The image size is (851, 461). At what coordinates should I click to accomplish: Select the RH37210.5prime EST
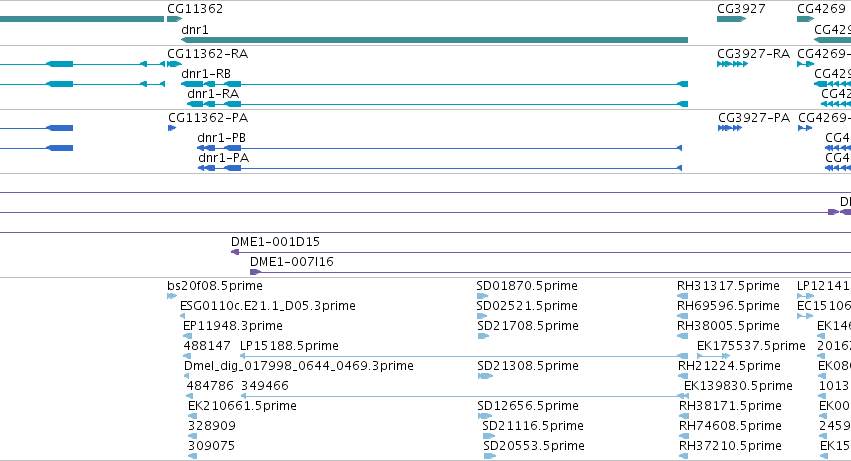(x=731, y=446)
